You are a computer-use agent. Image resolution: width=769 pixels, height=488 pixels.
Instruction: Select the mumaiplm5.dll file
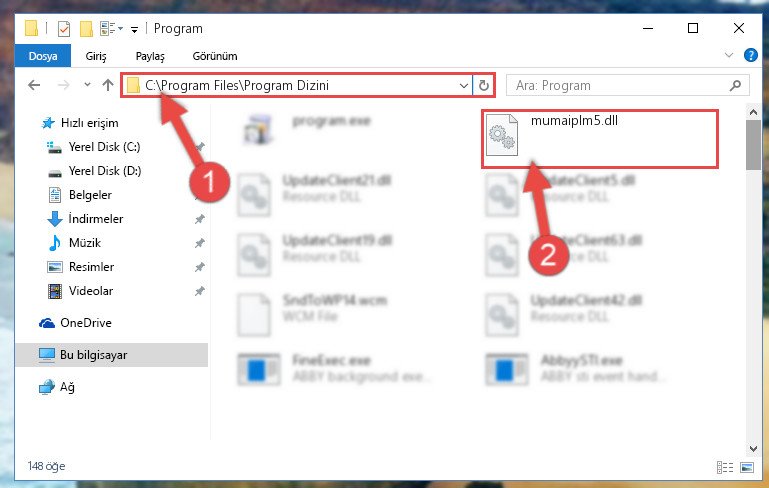[x=599, y=139]
